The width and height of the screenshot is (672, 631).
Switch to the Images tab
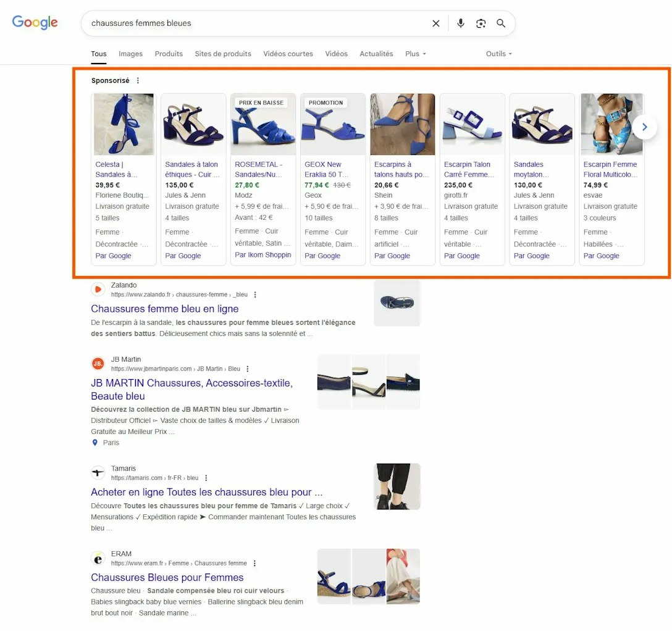point(131,54)
